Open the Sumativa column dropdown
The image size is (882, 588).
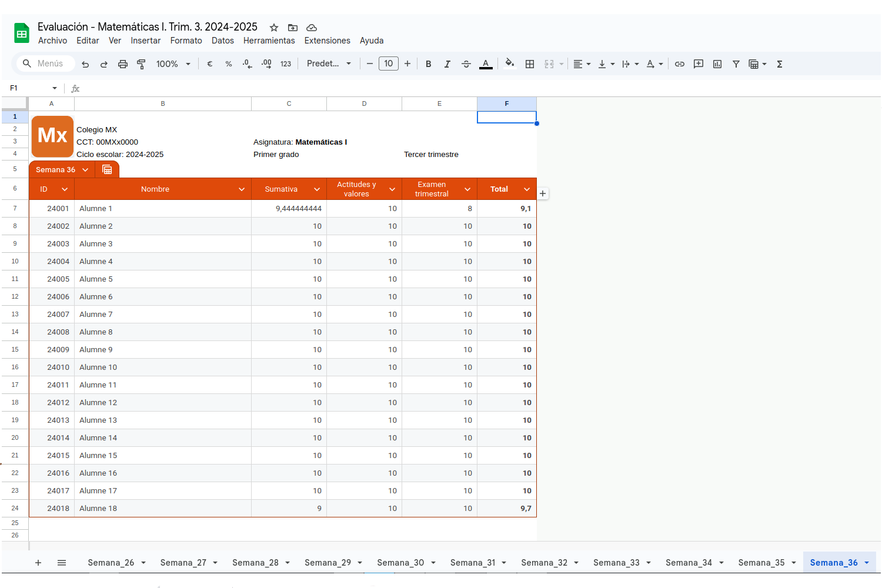[317, 189]
